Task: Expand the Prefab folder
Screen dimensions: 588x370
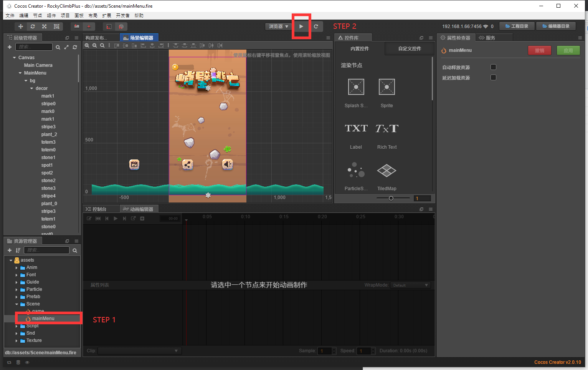Action: pos(17,297)
